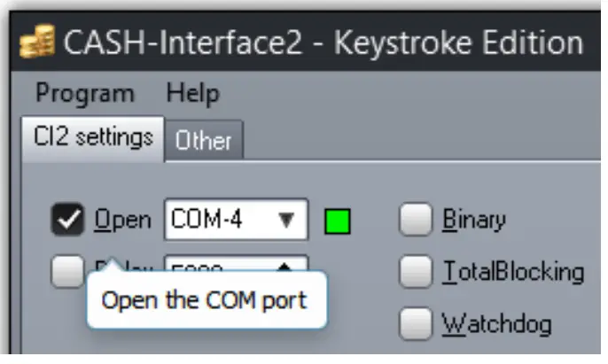Click the "Open the COM port" tooltip

pos(204,299)
